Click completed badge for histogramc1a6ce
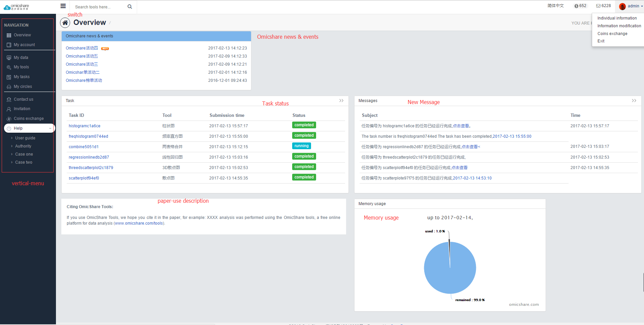The image size is (644, 325). [x=304, y=125]
